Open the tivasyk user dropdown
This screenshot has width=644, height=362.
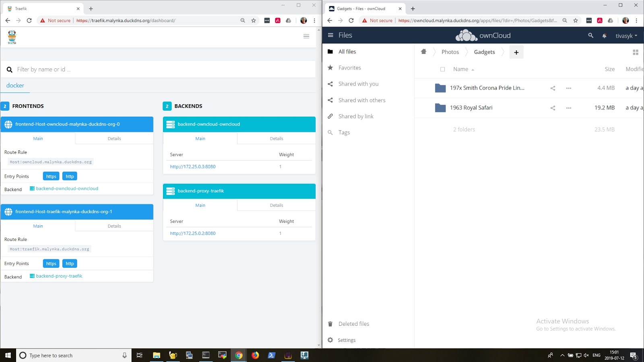tap(626, 36)
